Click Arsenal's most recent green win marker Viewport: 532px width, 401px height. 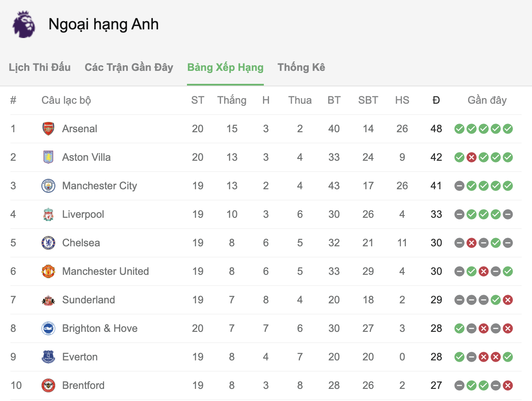click(x=508, y=128)
